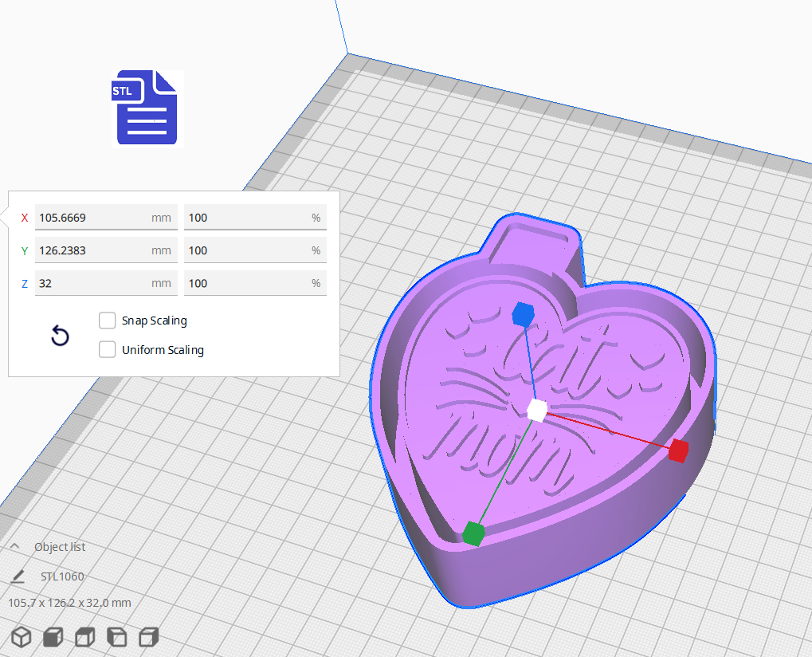This screenshot has height=657, width=812.
Task: Click the red X-axis scale handle
Action: (678, 451)
